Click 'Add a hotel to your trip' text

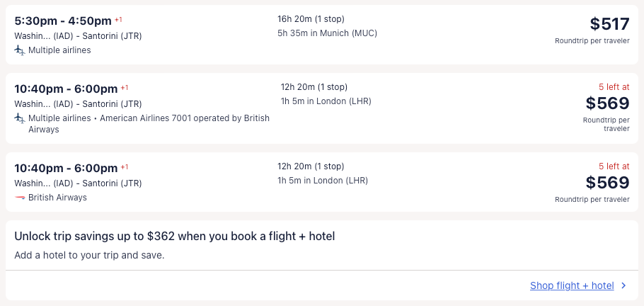(89, 255)
